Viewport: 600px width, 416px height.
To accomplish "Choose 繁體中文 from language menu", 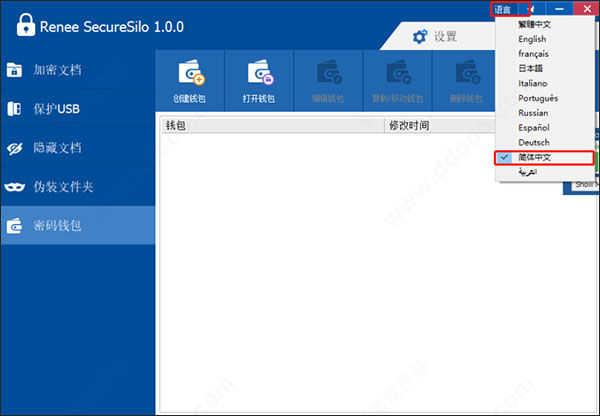I will (x=545, y=24).
